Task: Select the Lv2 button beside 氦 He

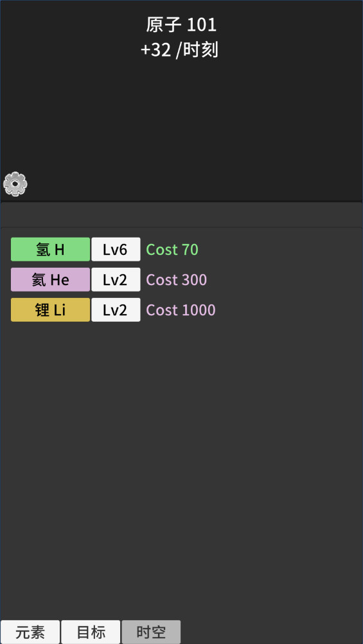Action: [116, 280]
